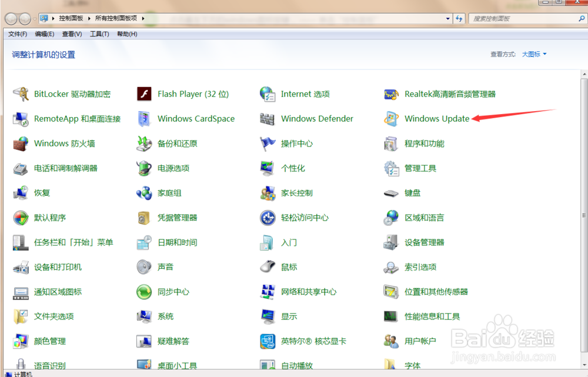Click the refresh button beside address bar
Image resolution: width=588 pixels, height=377 pixels.
[x=459, y=18]
